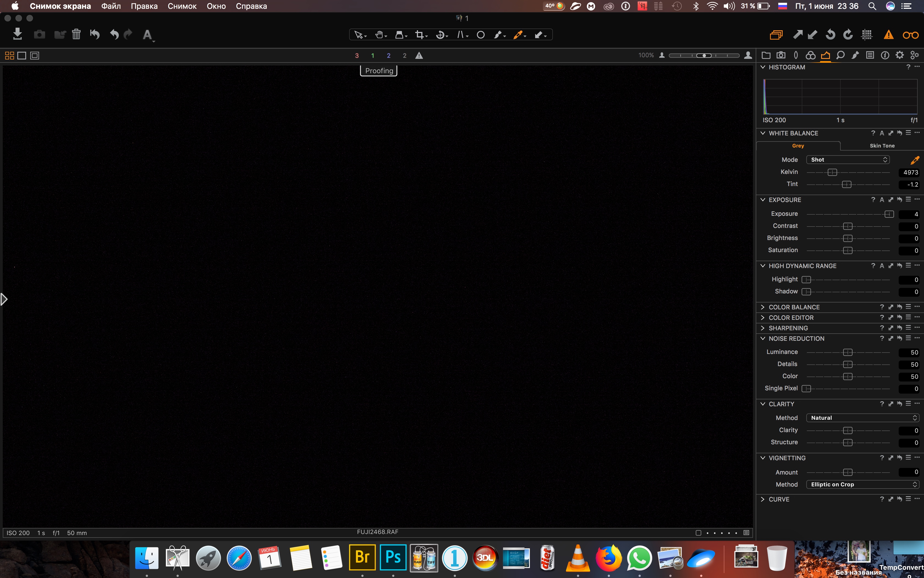
Task: Rotate image left using counterclockwise icon
Action: click(x=831, y=35)
